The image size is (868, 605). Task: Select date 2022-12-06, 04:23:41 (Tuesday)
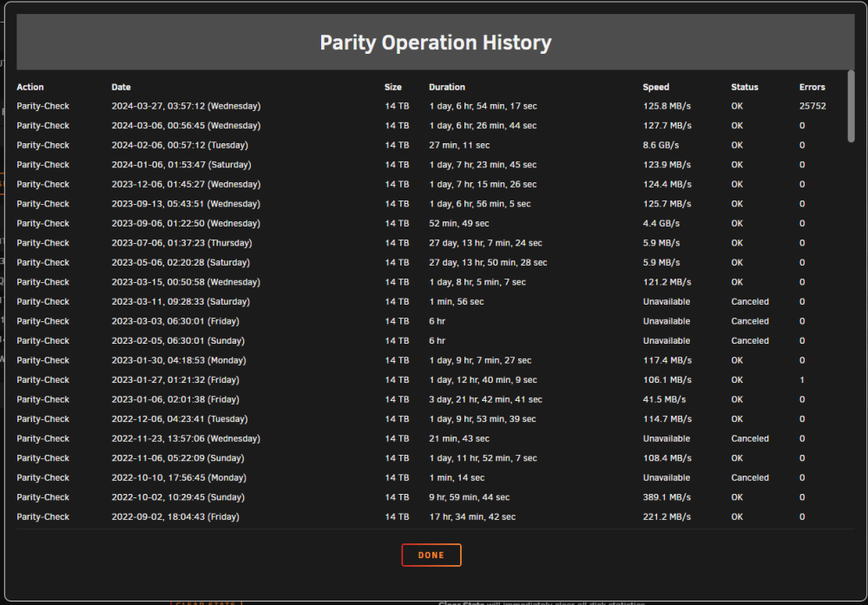[180, 419]
